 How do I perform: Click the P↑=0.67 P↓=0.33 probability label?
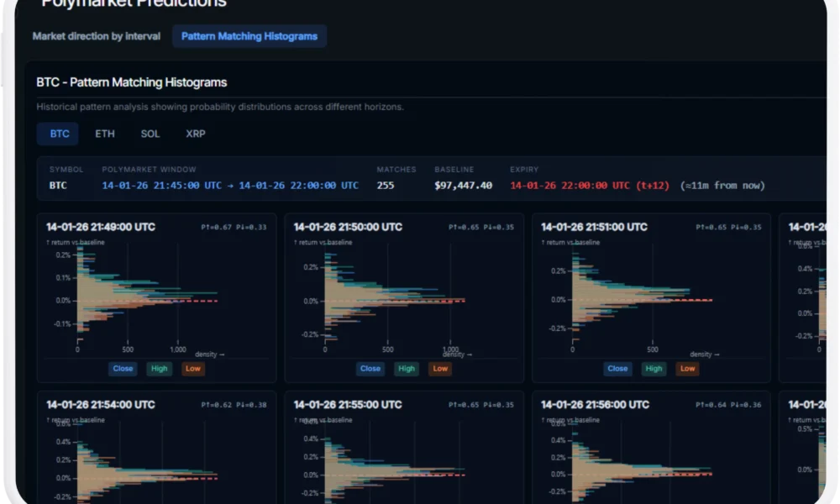tap(234, 227)
